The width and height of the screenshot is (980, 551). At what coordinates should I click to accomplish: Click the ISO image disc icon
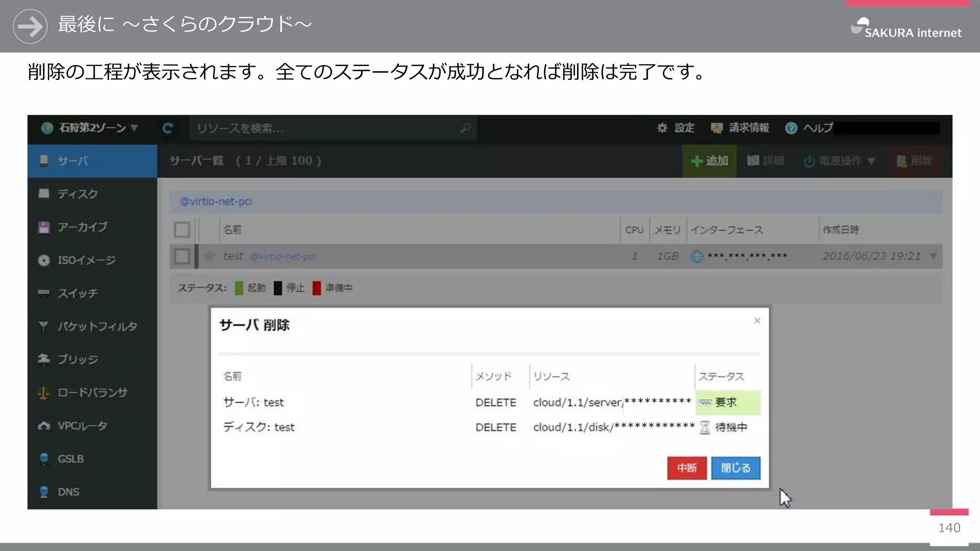(44, 260)
